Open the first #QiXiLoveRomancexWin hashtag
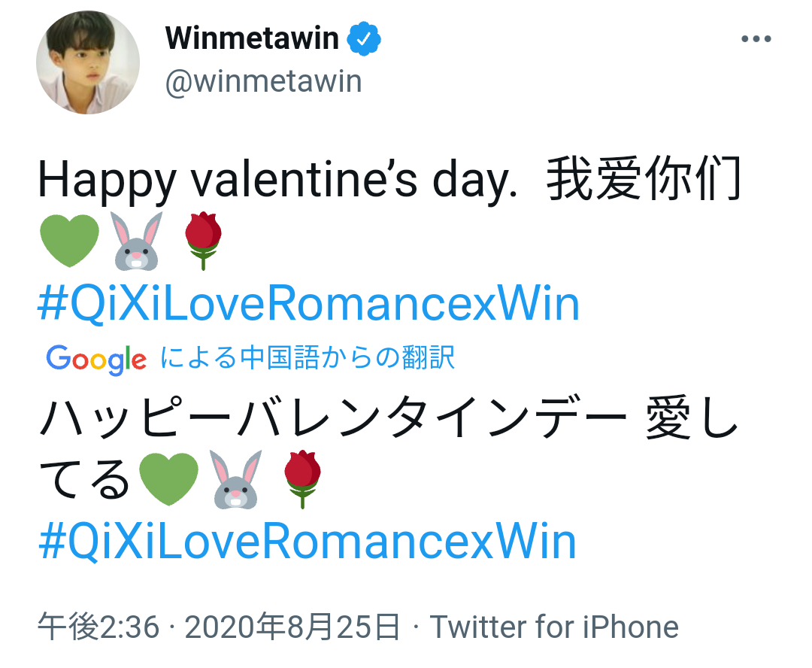Image resolution: width=812 pixels, height=668 pixels. coord(309,305)
